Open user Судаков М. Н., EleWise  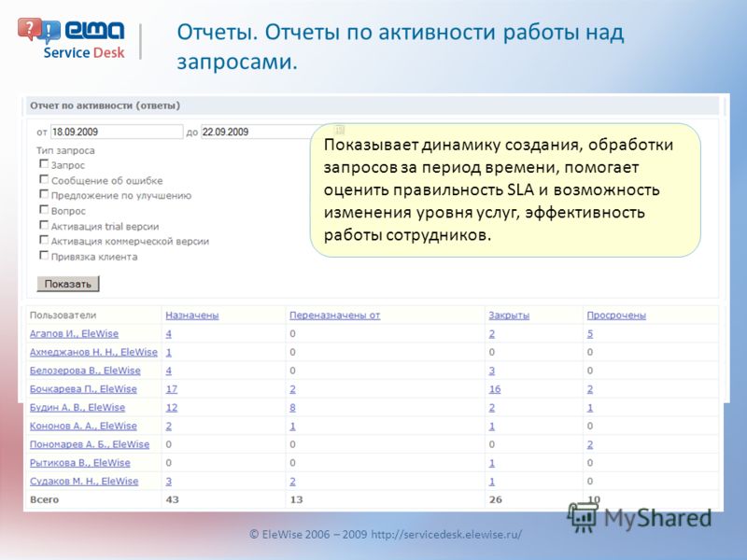click(84, 482)
